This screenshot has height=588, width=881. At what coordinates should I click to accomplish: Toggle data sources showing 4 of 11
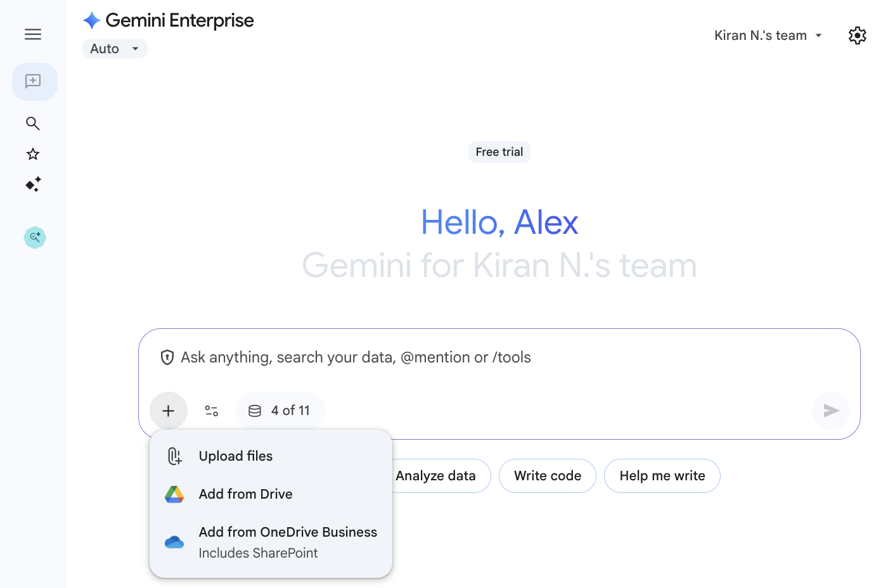tap(280, 411)
